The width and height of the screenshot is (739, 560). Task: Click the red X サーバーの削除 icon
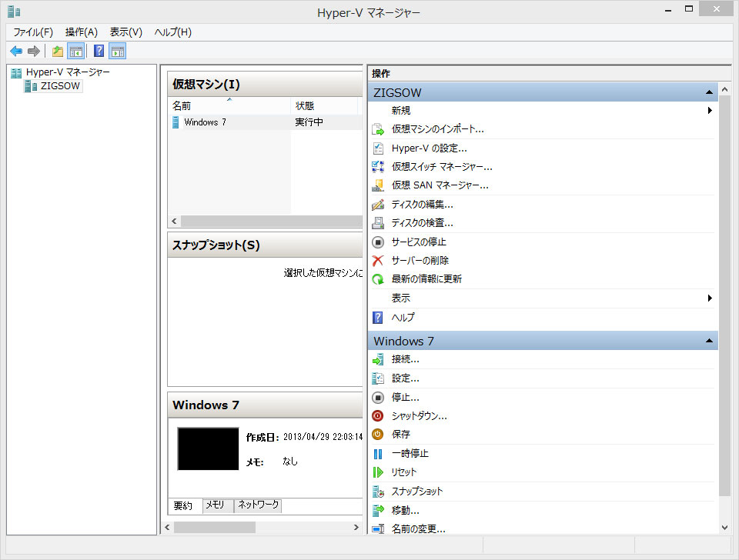click(378, 261)
